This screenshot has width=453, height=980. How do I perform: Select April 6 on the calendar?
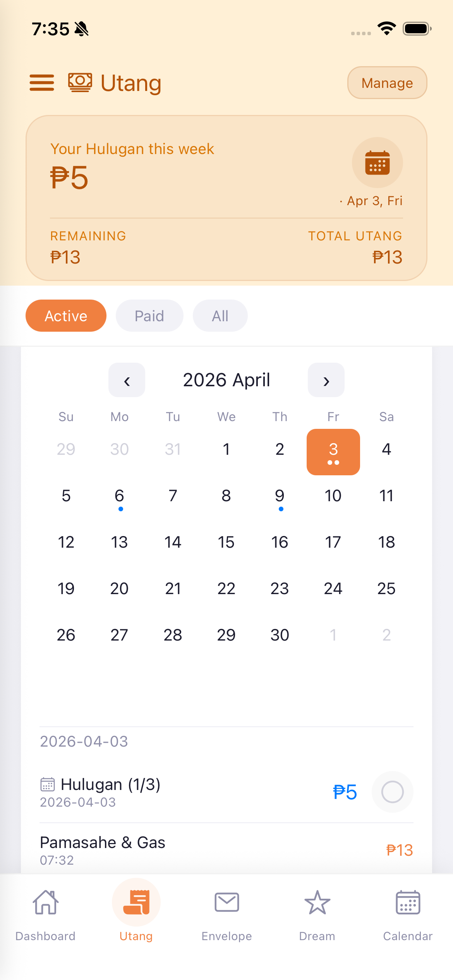click(x=119, y=497)
